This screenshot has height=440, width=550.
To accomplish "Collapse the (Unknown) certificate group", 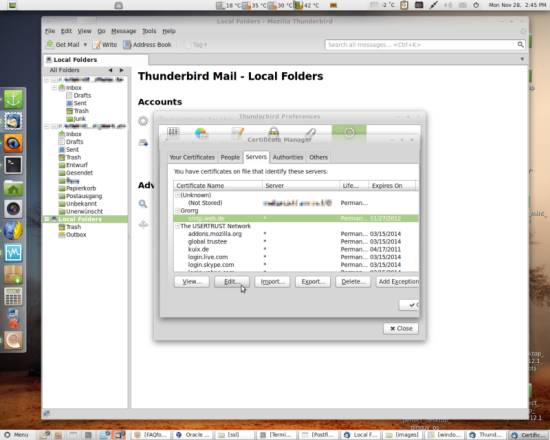I will [x=177, y=195].
